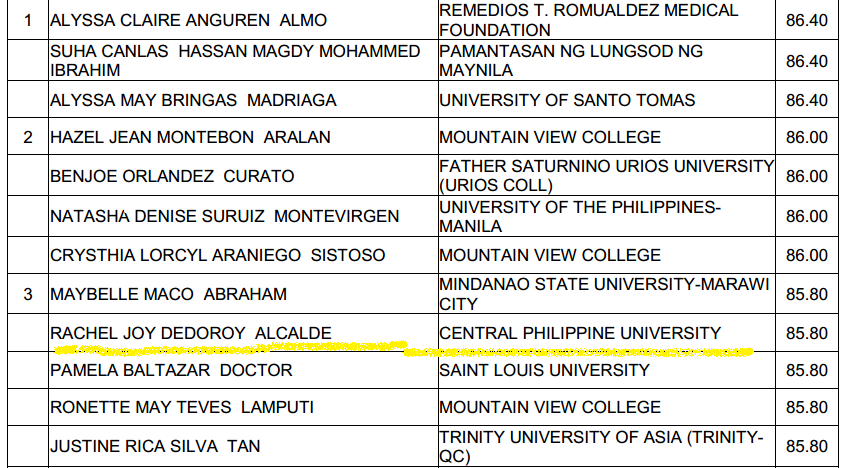
Task: Select Trinity University of Asia cell
Action: click(x=601, y=447)
